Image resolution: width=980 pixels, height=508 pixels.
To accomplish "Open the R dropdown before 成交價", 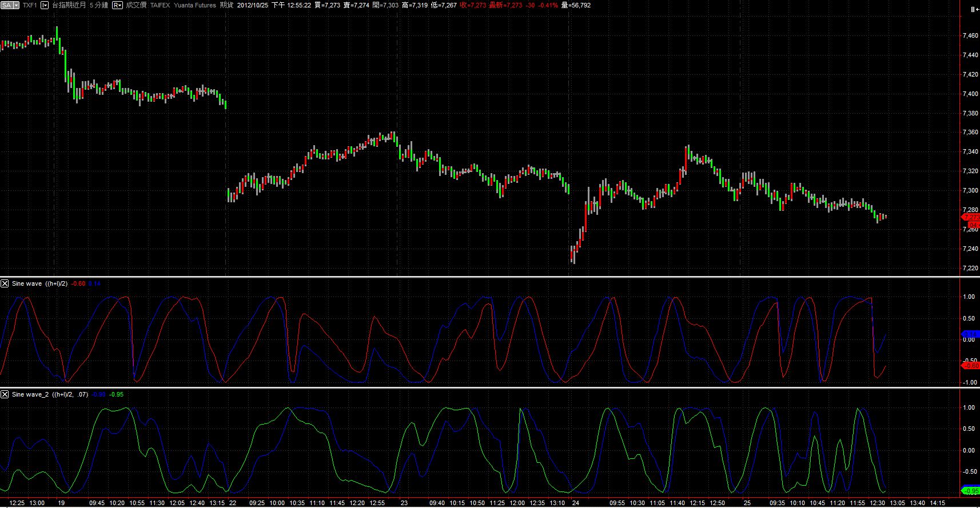I will 117,5.
